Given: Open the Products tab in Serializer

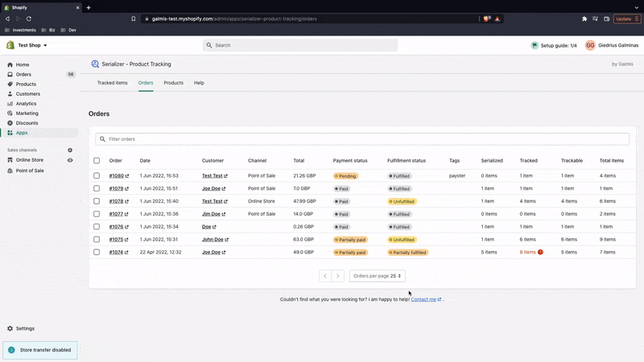Looking at the screenshot, I should tap(173, 83).
